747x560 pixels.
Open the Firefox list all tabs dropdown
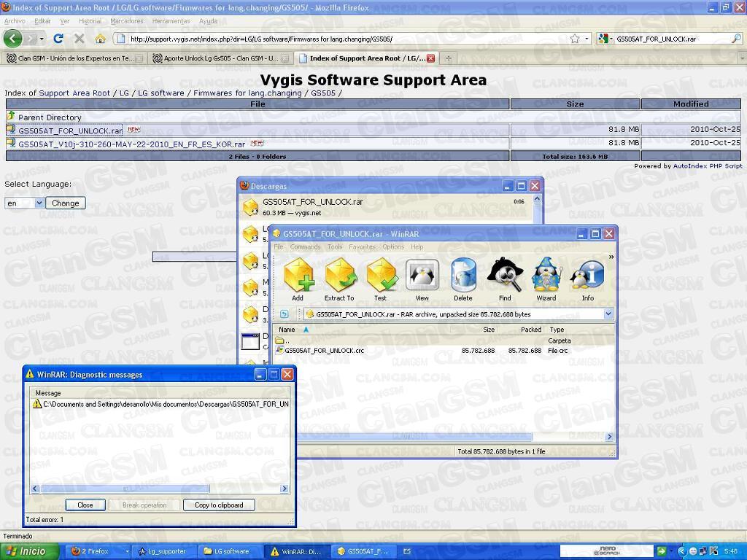point(742,58)
